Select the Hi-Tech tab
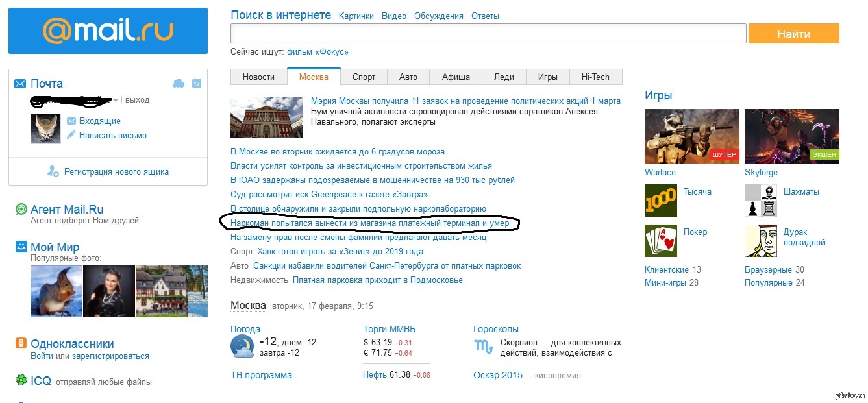868x403 pixels. click(595, 77)
